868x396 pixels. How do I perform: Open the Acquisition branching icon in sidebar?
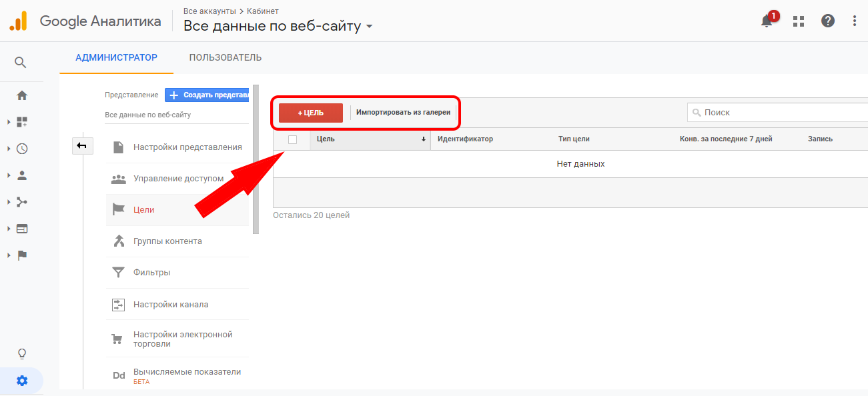(22, 202)
